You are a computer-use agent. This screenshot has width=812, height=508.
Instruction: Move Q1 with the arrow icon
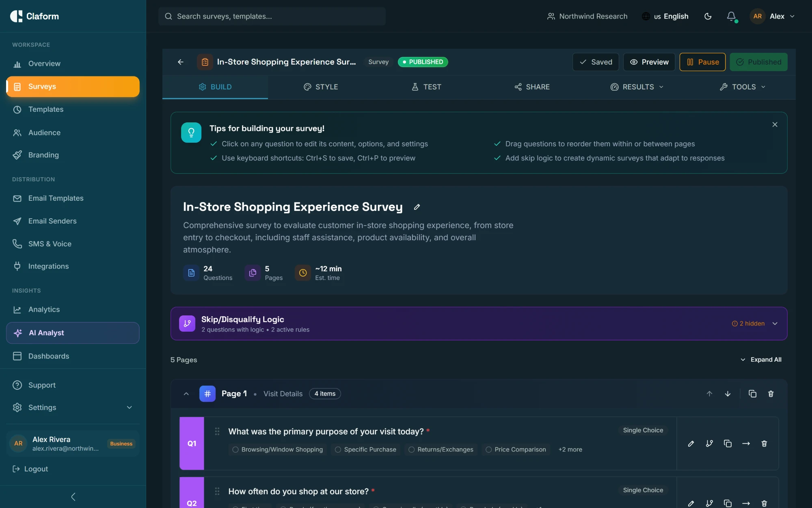click(x=746, y=444)
